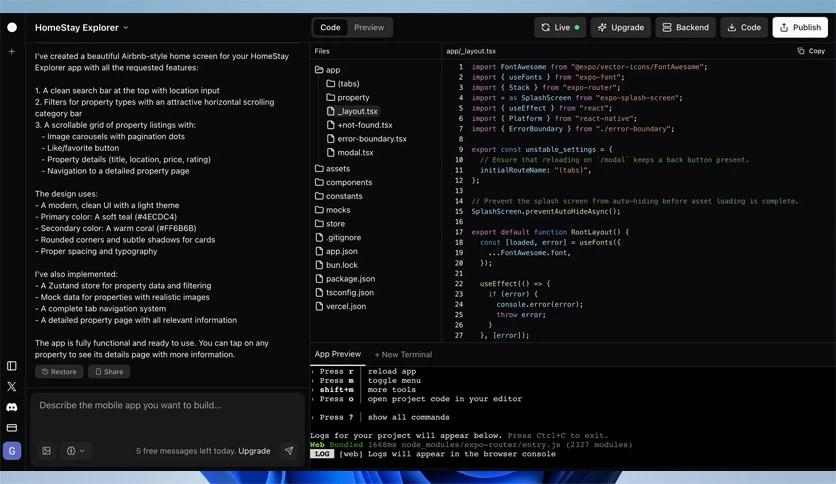836x484 pixels.
Task: Copy the code using Copy button
Action: point(811,51)
